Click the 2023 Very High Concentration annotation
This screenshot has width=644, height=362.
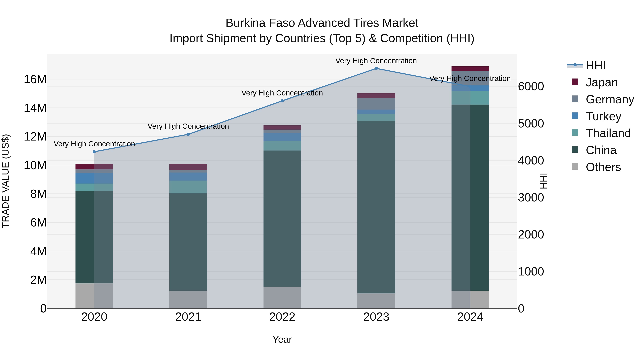click(x=376, y=61)
